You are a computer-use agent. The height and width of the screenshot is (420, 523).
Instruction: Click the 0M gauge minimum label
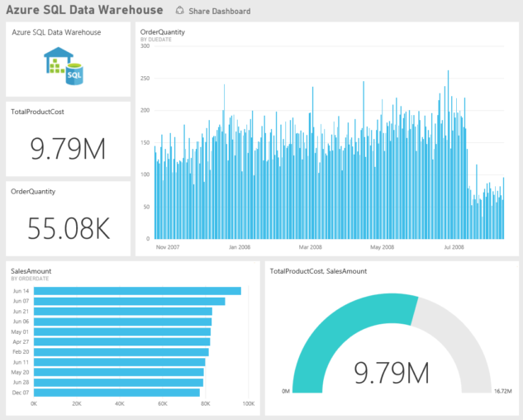[286, 391]
